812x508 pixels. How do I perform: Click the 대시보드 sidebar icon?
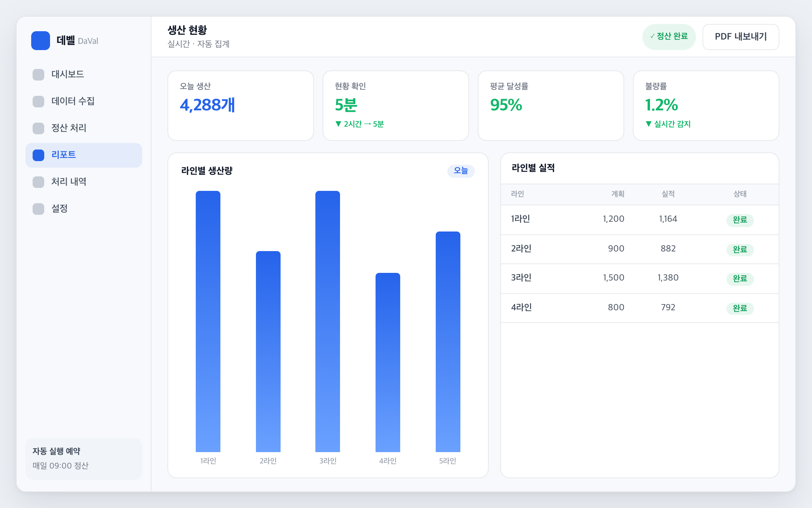38,75
